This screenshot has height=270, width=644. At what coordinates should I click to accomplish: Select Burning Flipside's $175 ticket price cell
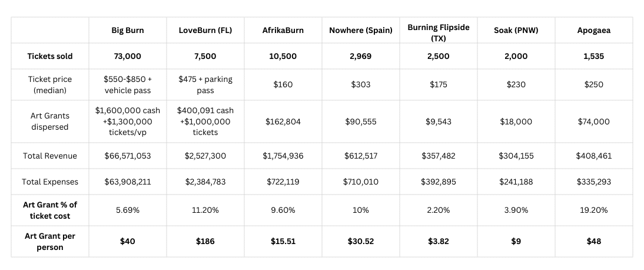pos(439,84)
